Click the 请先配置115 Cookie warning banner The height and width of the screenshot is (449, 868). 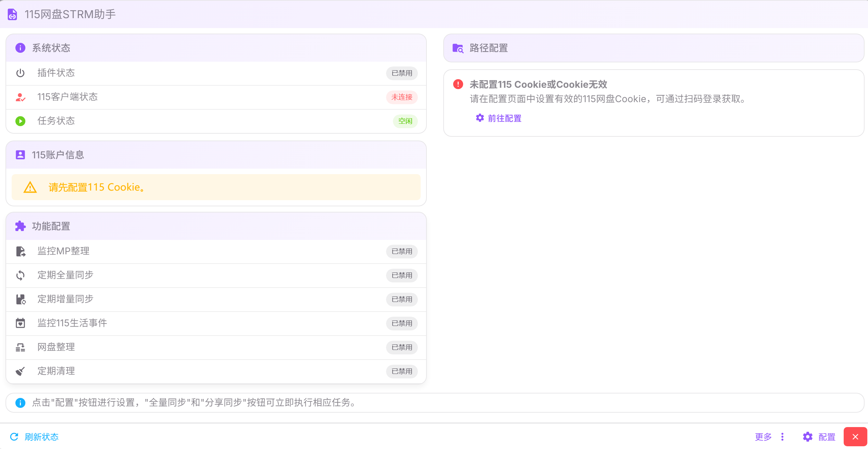click(216, 187)
